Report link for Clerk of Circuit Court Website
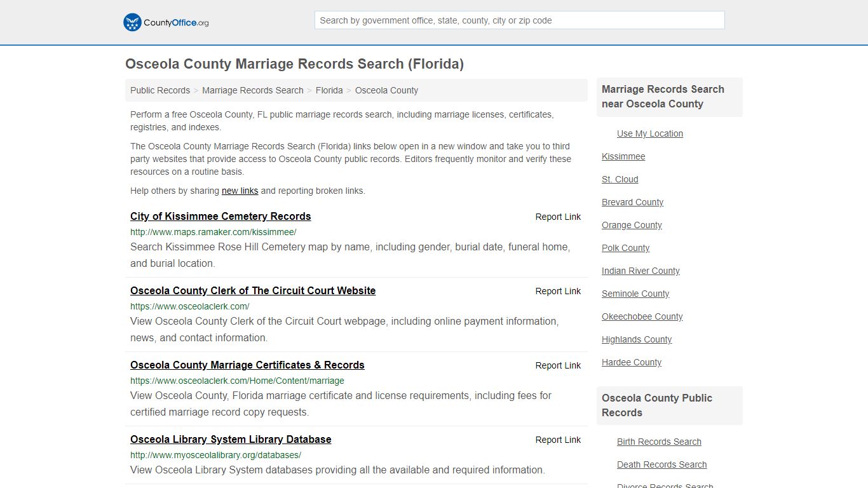The image size is (868, 488). [558, 291]
